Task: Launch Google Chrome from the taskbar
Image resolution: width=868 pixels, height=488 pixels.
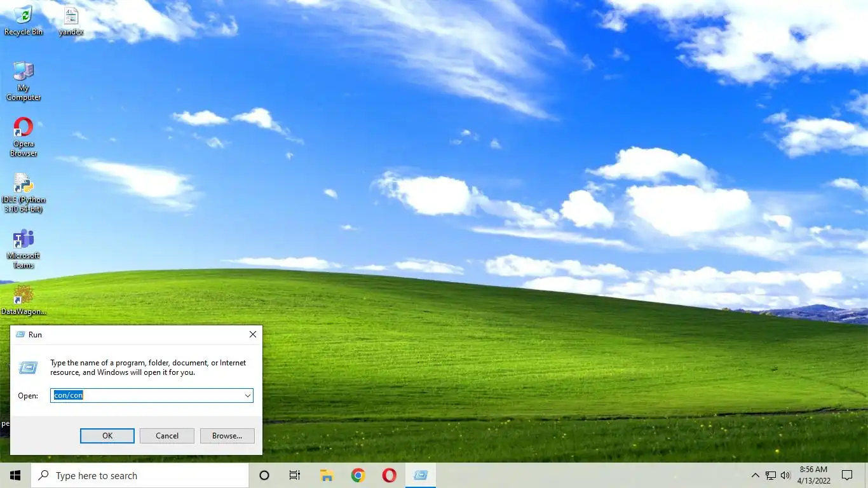Action: click(358, 475)
